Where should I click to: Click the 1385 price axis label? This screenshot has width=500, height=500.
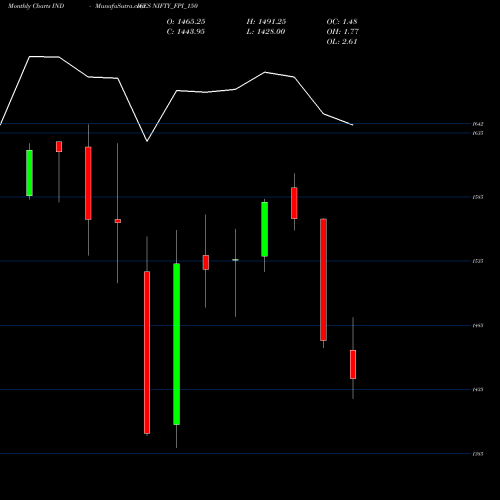pyautogui.click(x=478, y=454)
